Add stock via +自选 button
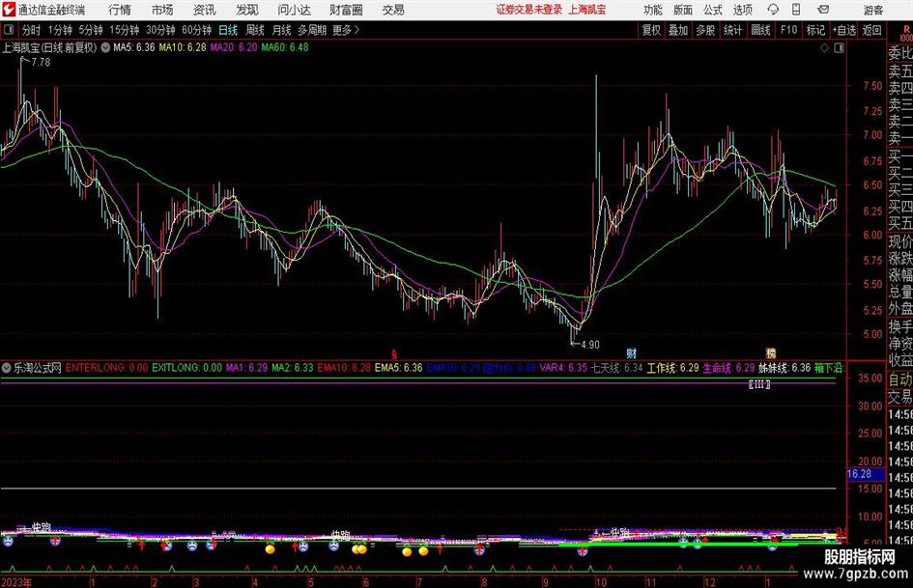The width and height of the screenshot is (913, 588). click(x=844, y=30)
